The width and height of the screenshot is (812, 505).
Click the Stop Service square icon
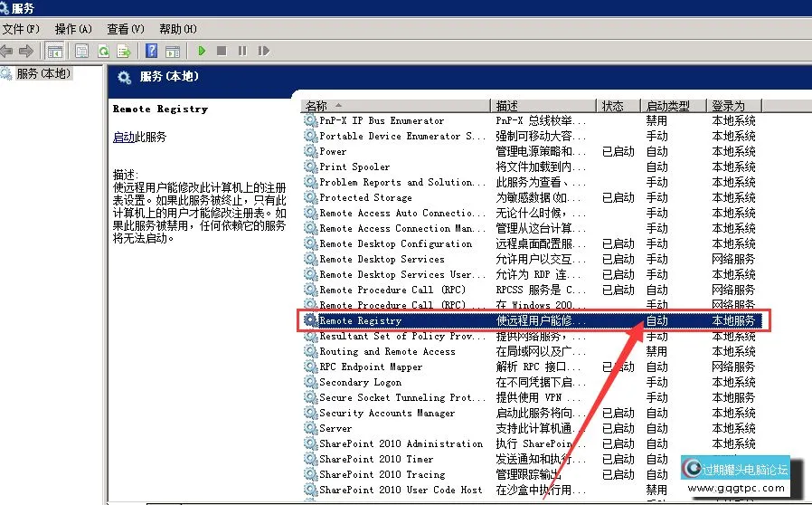pos(222,51)
